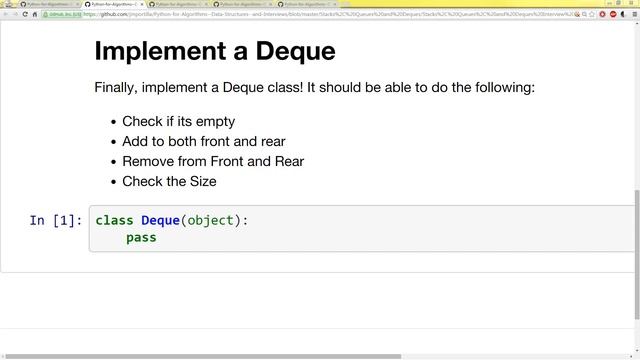Image resolution: width=640 pixels, height=360 pixels.
Task: Go forward in browser history
Action: (x=15, y=14)
